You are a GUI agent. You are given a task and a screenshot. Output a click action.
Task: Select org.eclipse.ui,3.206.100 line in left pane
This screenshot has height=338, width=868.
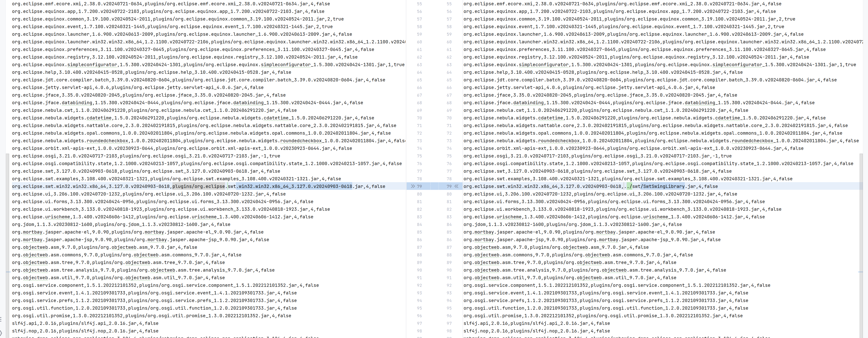click(x=149, y=194)
